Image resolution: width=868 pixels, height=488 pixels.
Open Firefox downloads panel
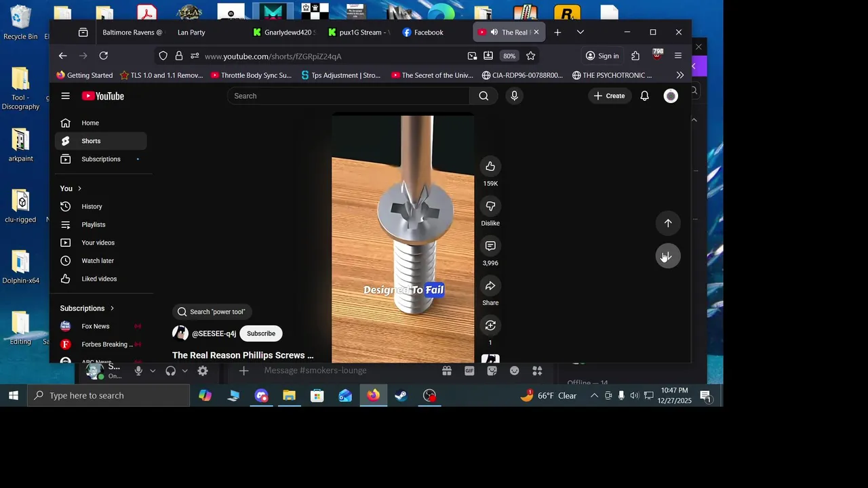(x=488, y=56)
